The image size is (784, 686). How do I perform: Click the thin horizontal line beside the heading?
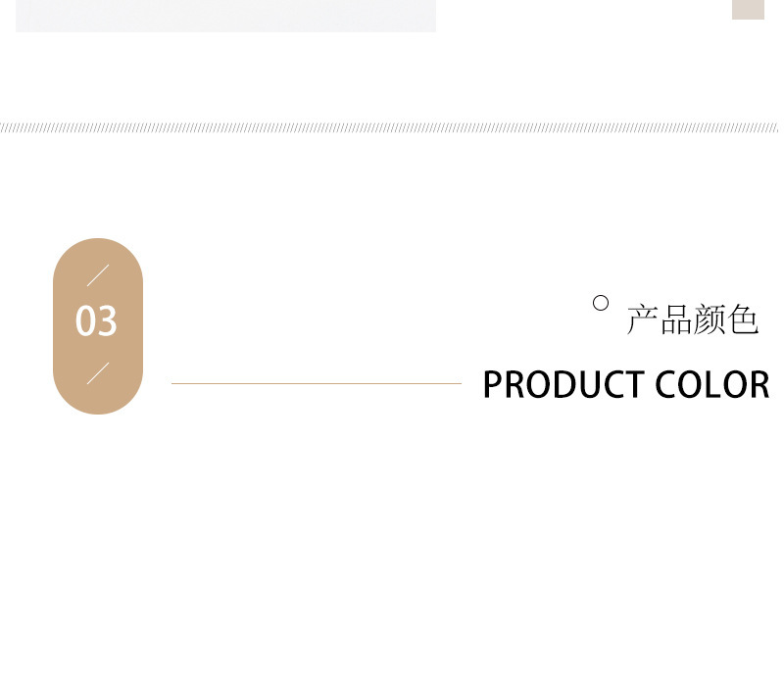pos(316,383)
